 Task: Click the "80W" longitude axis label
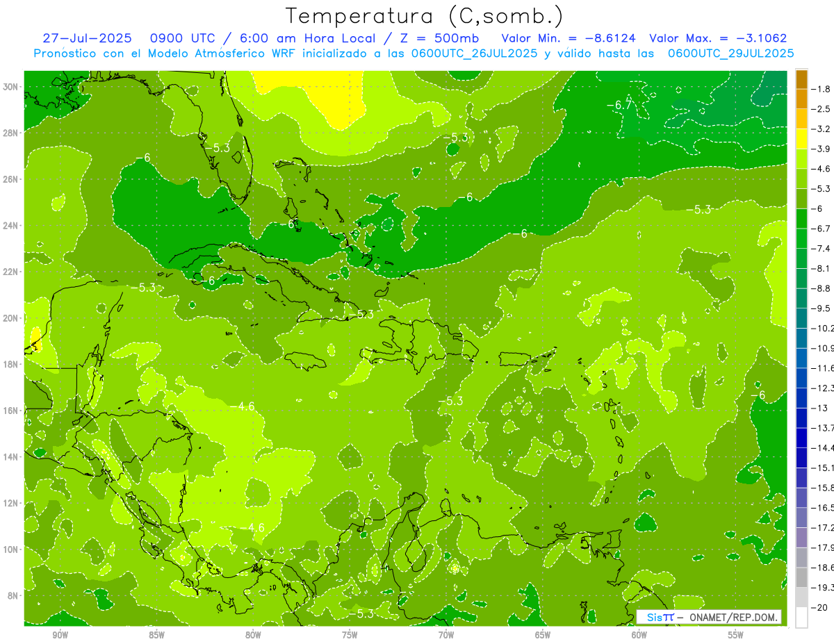coord(253,635)
